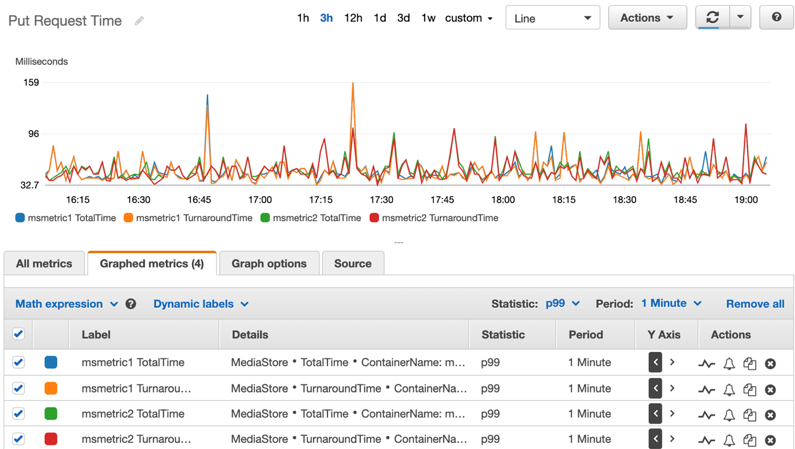Image resolution: width=795 pixels, height=449 pixels.
Task: Expand the Math expression dropdown
Action: tap(66, 304)
